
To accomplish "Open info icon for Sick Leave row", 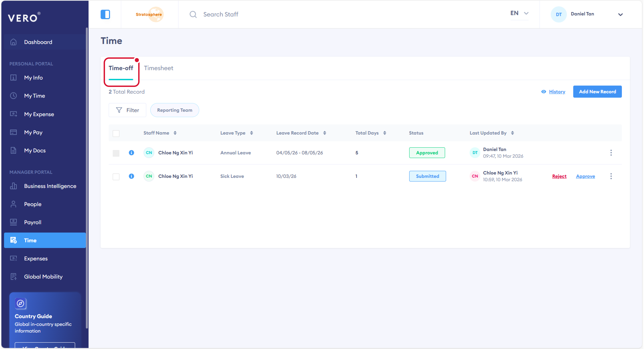I will point(131,176).
